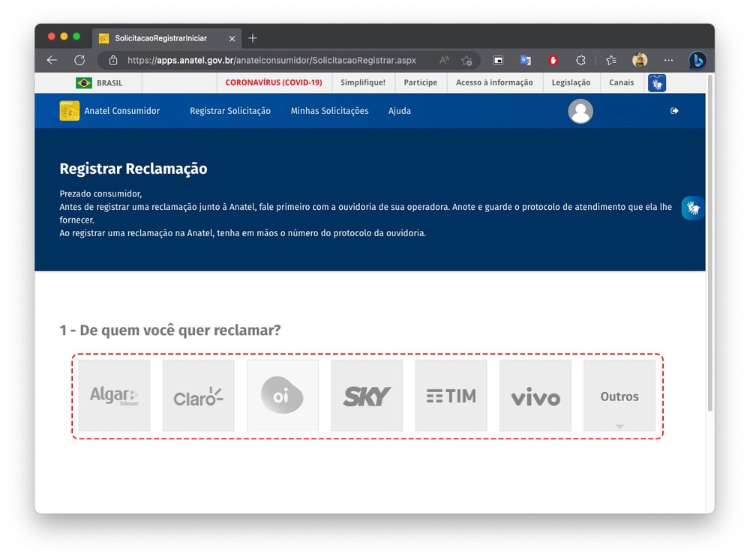750x560 pixels.
Task: Open the Acesso à informação link
Action: (494, 83)
